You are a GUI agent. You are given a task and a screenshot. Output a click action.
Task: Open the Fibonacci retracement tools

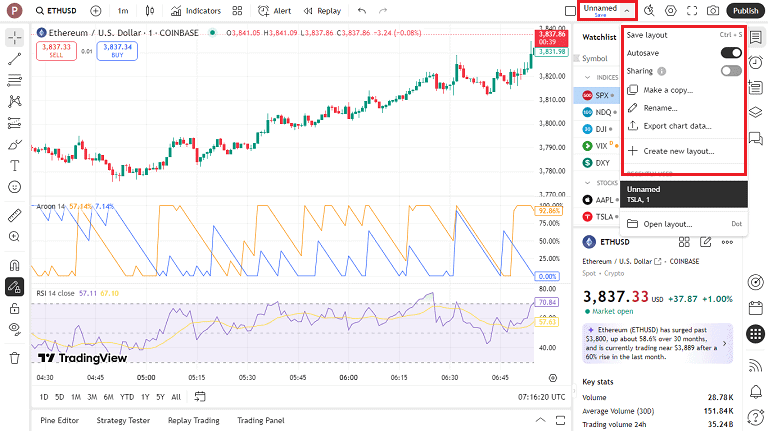point(15,80)
